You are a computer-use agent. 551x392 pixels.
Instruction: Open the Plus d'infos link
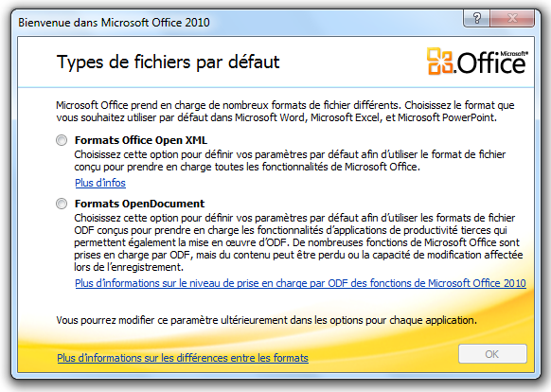pyautogui.click(x=100, y=183)
